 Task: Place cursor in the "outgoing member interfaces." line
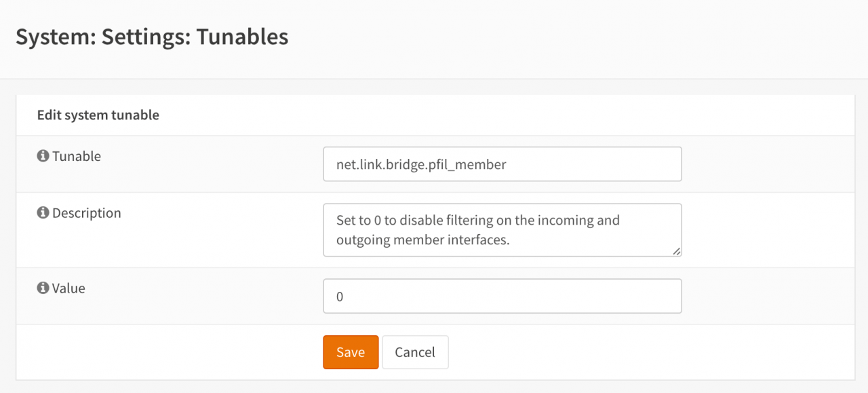point(422,240)
